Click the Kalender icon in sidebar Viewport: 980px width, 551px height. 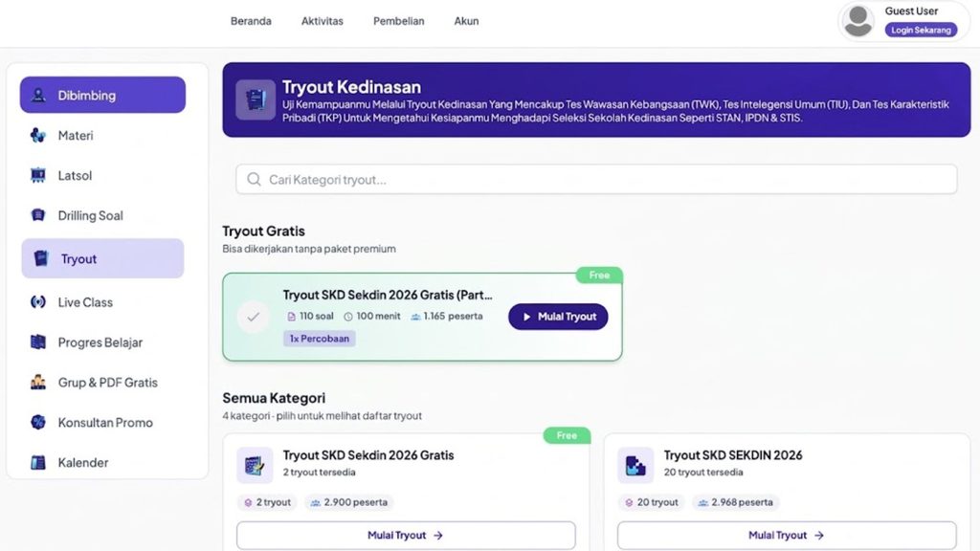point(38,462)
